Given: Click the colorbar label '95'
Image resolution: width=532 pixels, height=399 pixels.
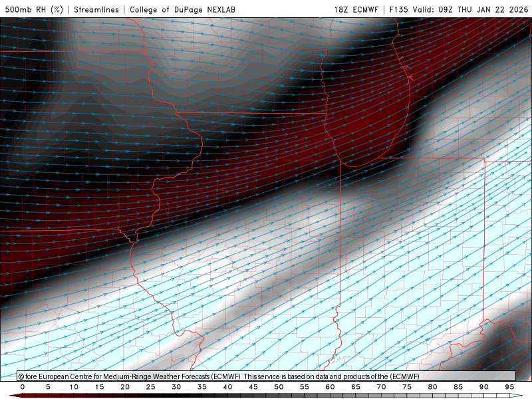Looking at the screenshot, I should (509, 387).
